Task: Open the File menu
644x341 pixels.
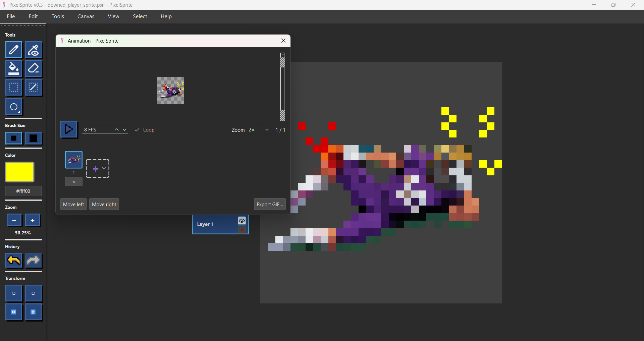Action: tap(11, 16)
